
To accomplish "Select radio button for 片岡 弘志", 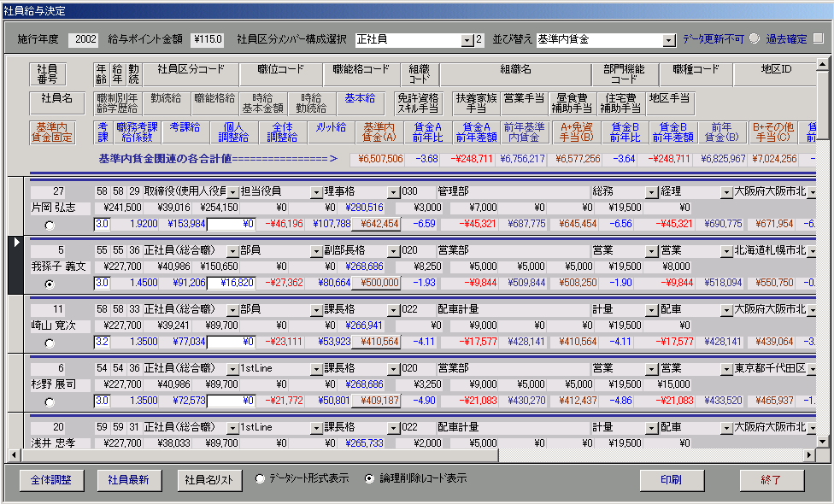I will pos(50,226).
